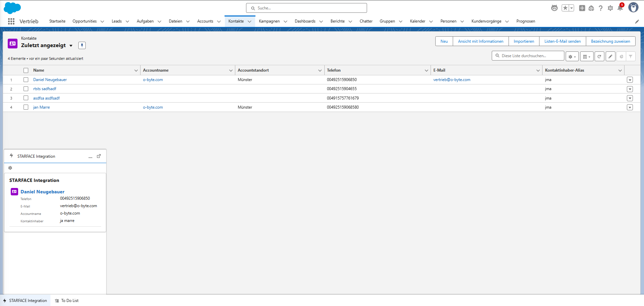Tick the checkbox for Daniel Neugebauer
This screenshot has width=644, height=306.
[26, 80]
